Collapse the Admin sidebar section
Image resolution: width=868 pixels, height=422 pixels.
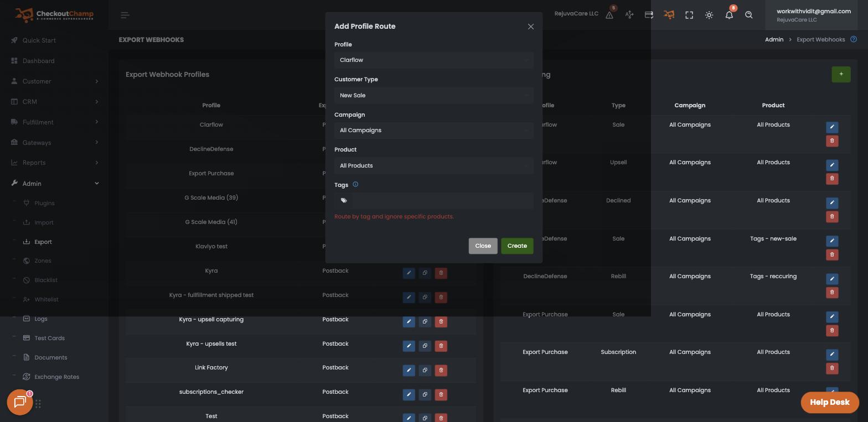[54, 184]
